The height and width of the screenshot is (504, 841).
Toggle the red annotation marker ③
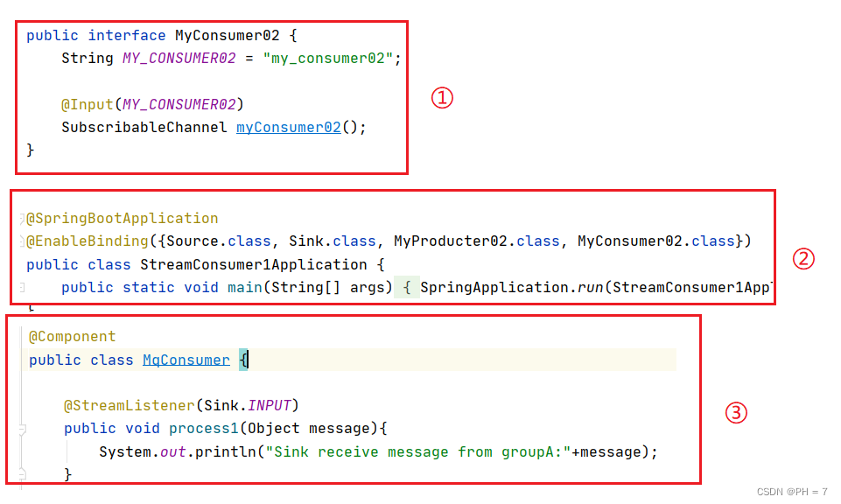coord(736,411)
